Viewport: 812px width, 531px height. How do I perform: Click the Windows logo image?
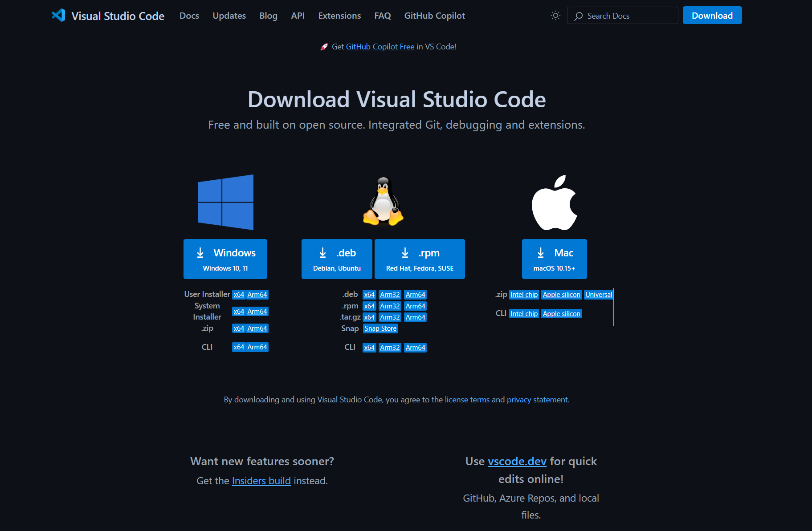tap(226, 202)
